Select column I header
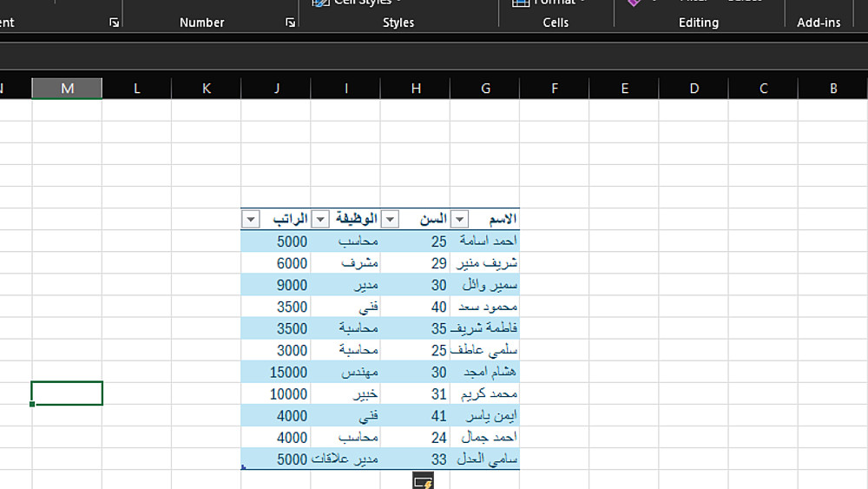The width and height of the screenshot is (868, 489). [346, 88]
